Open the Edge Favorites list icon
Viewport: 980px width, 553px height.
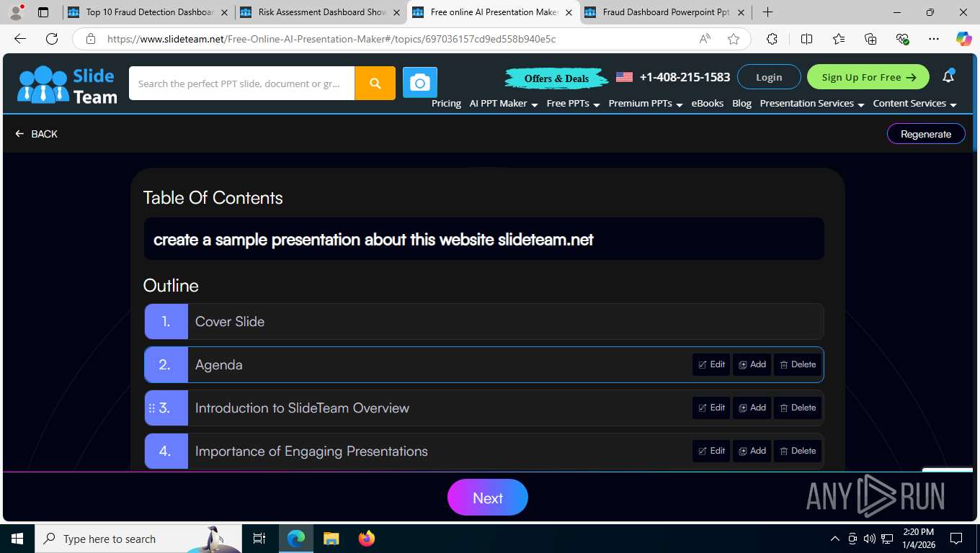[x=839, y=39]
